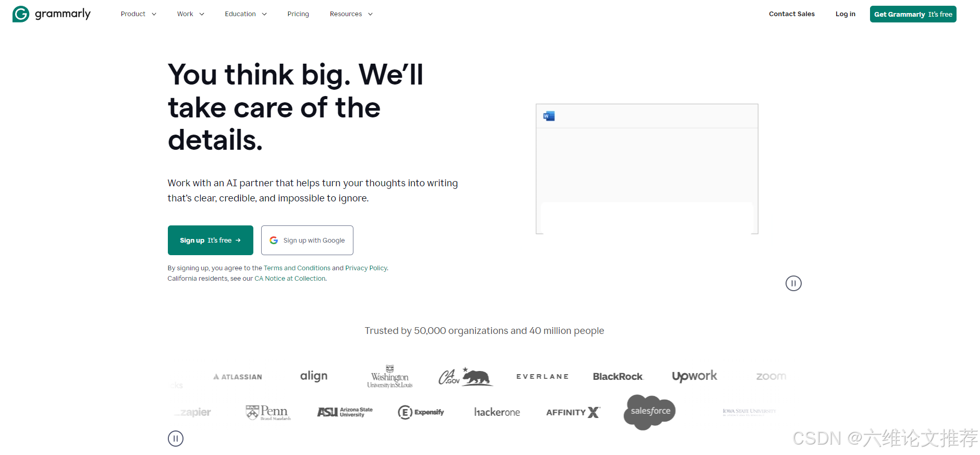Click the Arizona State University logo

click(x=345, y=412)
